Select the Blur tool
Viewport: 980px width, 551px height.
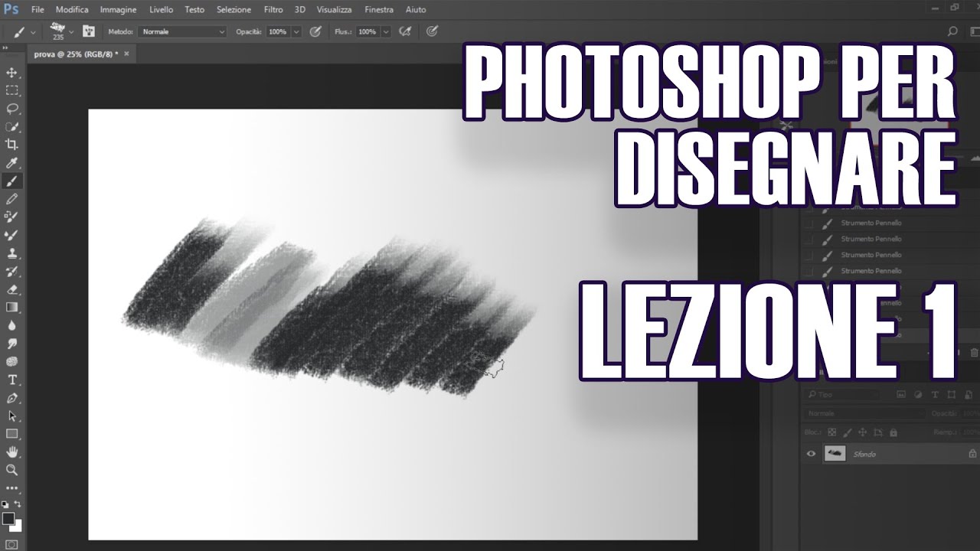11,325
